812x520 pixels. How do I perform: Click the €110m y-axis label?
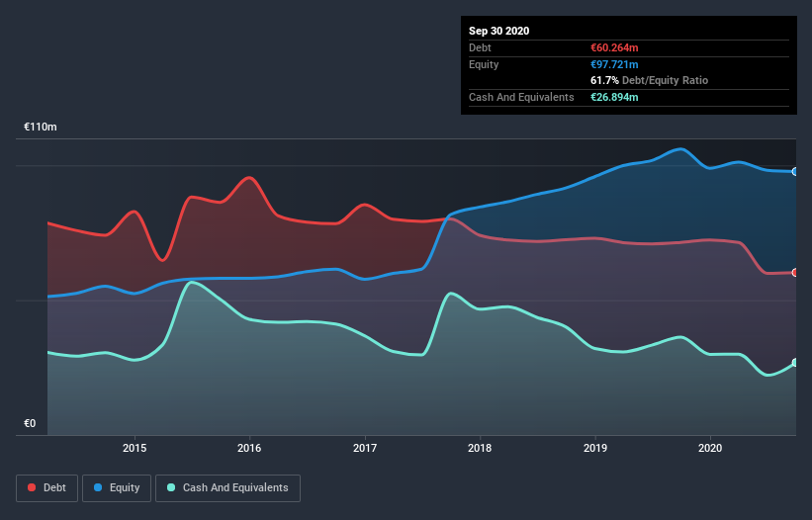click(41, 127)
